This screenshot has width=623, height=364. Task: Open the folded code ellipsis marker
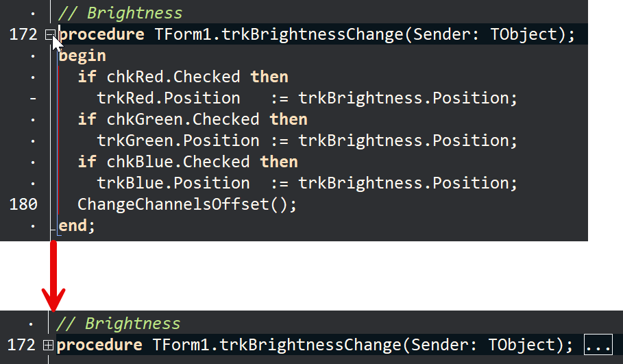coord(598,345)
